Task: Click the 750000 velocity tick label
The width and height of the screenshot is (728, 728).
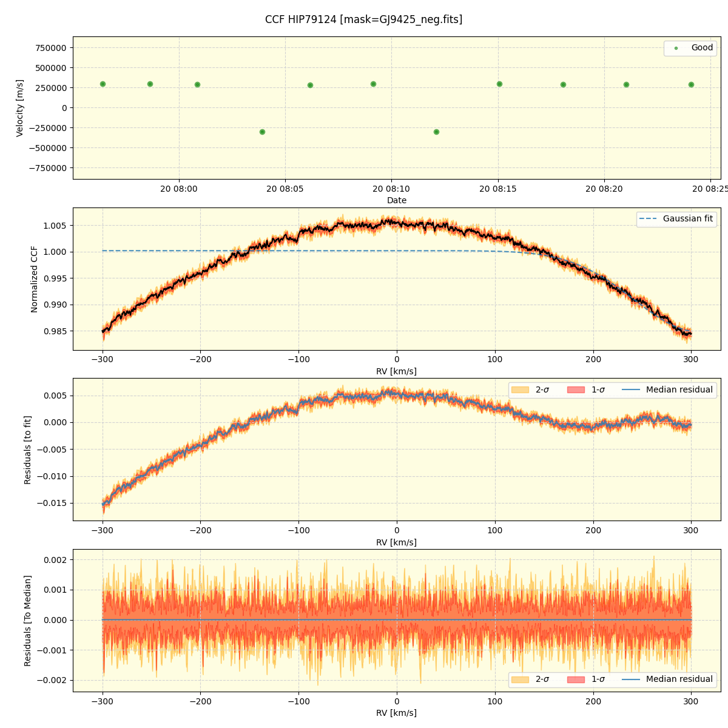Action: pyautogui.click(x=52, y=48)
